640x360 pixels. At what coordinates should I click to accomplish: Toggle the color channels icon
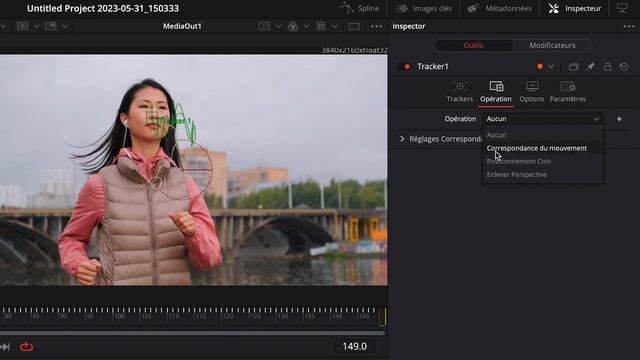(x=293, y=27)
